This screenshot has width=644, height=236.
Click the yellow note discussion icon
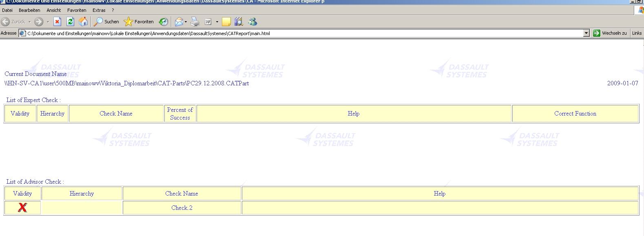[226, 22]
